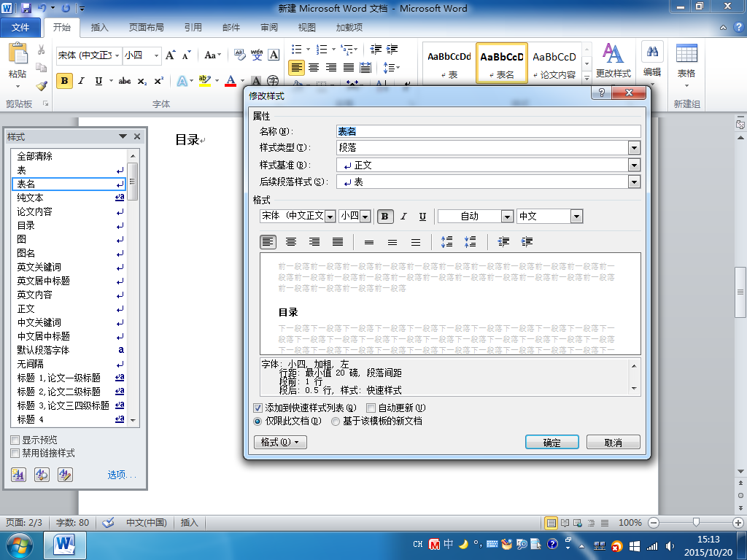Click the 名称 input field
The width and height of the screenshot is (747, 560).
point(488,131)
